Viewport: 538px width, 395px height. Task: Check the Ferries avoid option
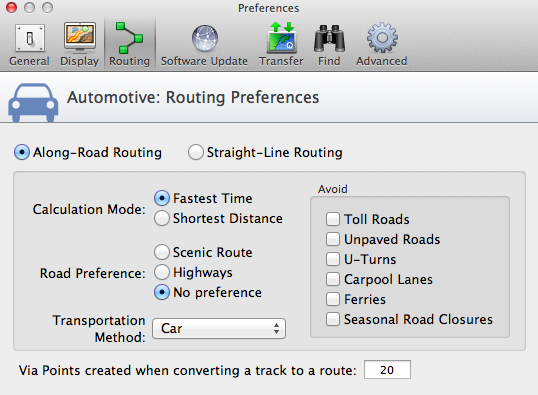pyautogui.click(x=333, y=299)
